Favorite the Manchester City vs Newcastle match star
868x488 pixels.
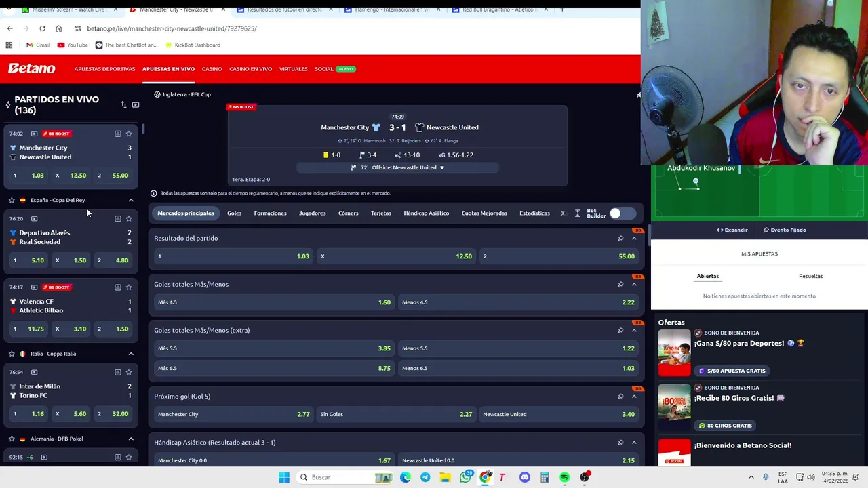(129, 134)
